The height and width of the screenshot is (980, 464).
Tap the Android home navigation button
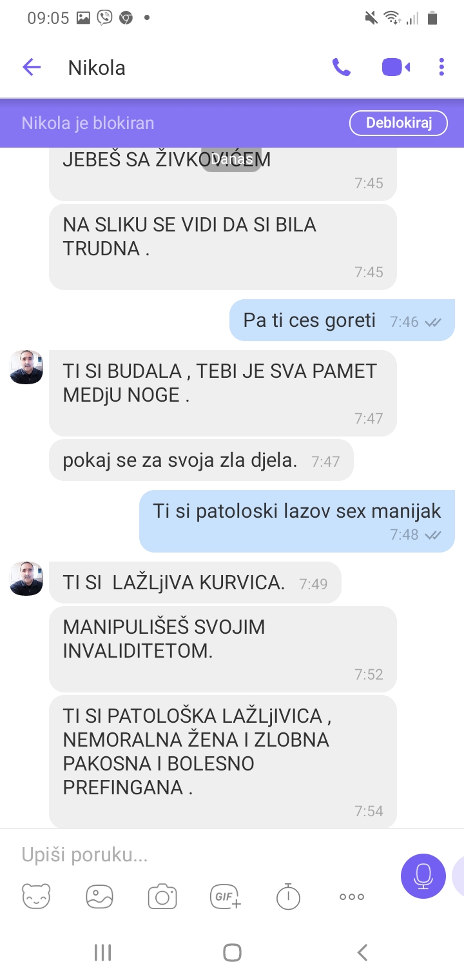click(232, 952)
